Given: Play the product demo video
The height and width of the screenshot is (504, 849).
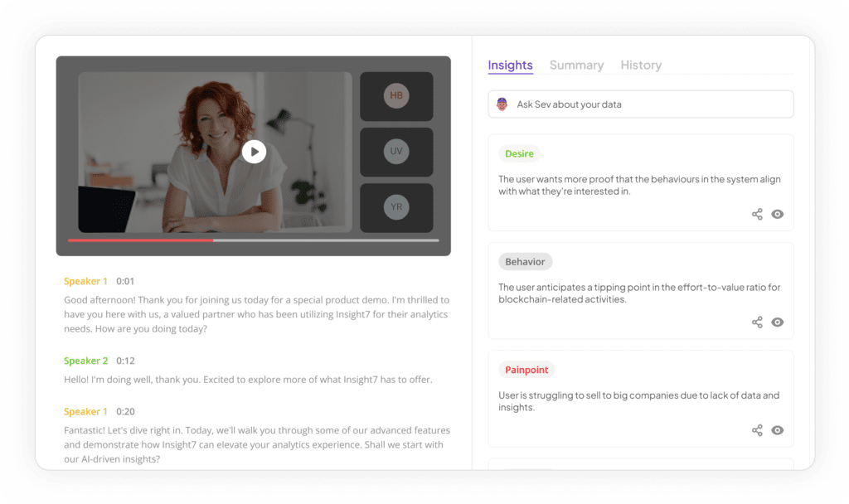Looking at the screenshot, I should click(x=254, y=152).
